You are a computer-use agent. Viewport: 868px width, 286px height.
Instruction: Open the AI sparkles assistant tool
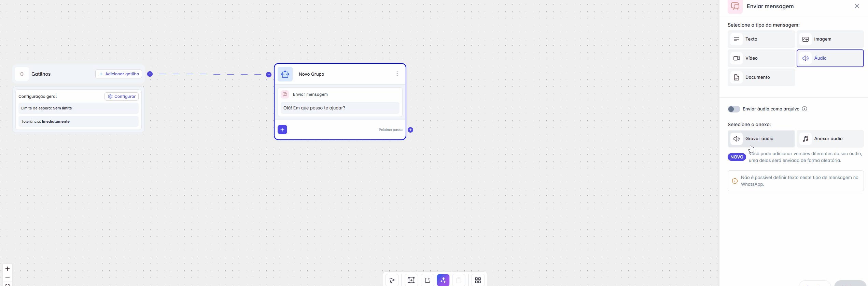(x=443, y=280)
